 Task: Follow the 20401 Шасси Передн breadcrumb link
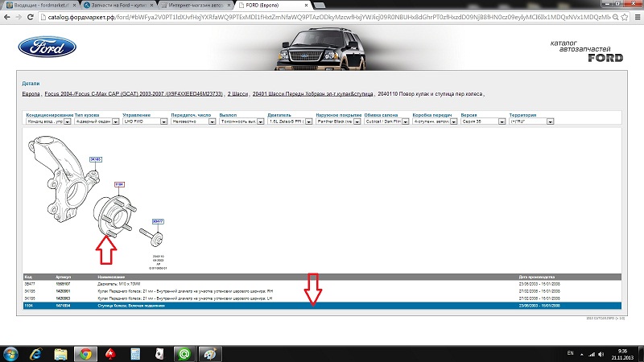(x=313, y=94)
